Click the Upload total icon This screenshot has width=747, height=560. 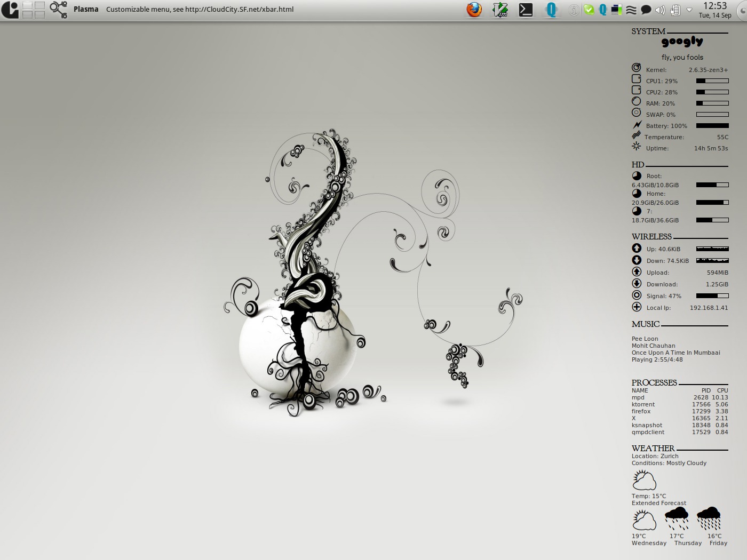point(637,271)
